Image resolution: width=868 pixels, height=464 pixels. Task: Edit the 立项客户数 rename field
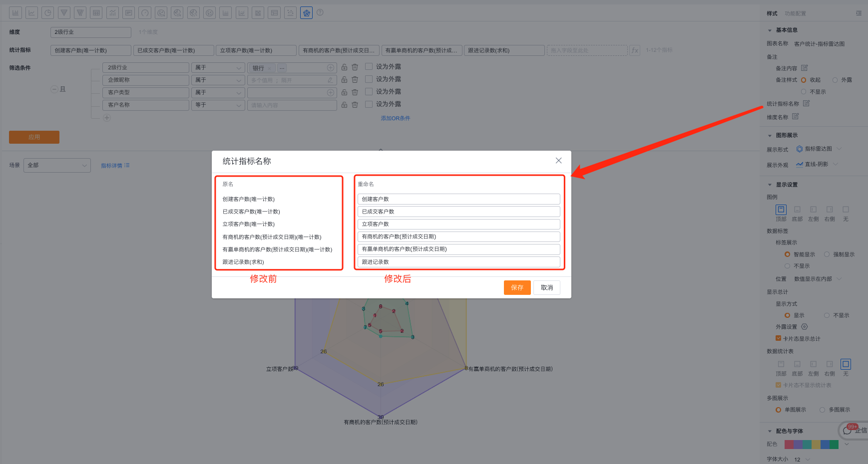(x=458, y=224)
